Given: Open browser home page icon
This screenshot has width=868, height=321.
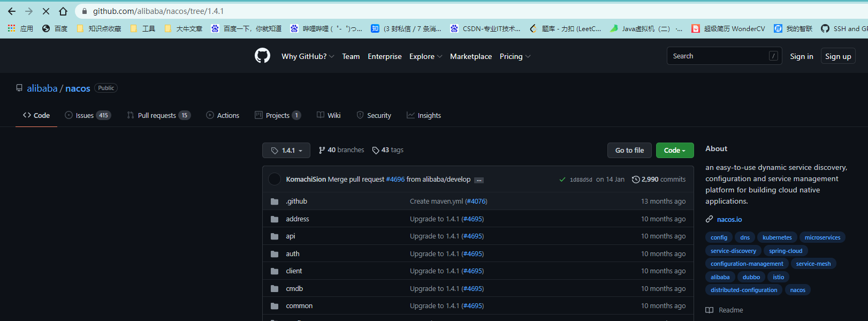Looking at the screenshot, I should 63,11.
